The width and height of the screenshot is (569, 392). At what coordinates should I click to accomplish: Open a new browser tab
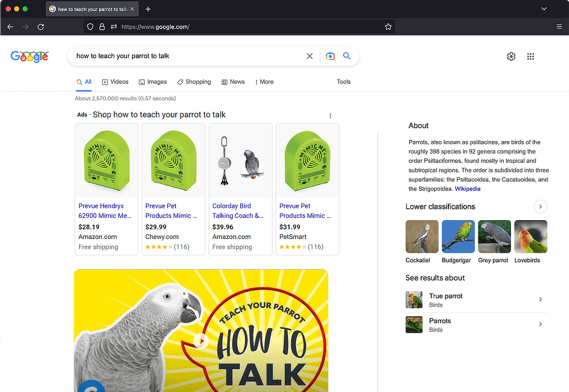click(148, 9)
